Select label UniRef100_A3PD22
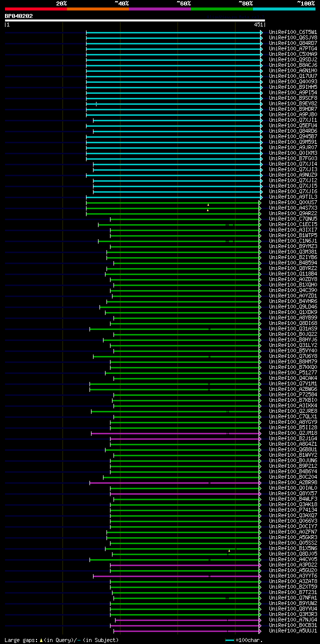The width and height of the screenshot is (320, 644). tap(293, 565)
